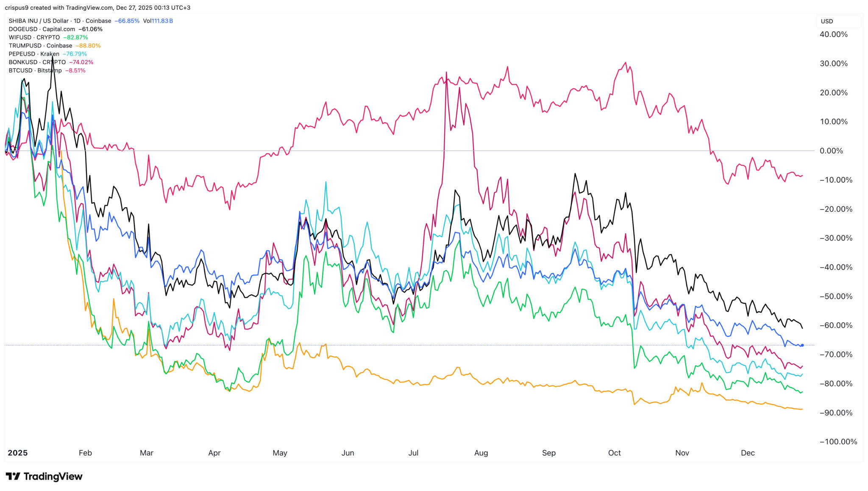Viewport: 868px width, 491px height.
Task: Click the 0.00% price axis label
Action: click(831, 151)
